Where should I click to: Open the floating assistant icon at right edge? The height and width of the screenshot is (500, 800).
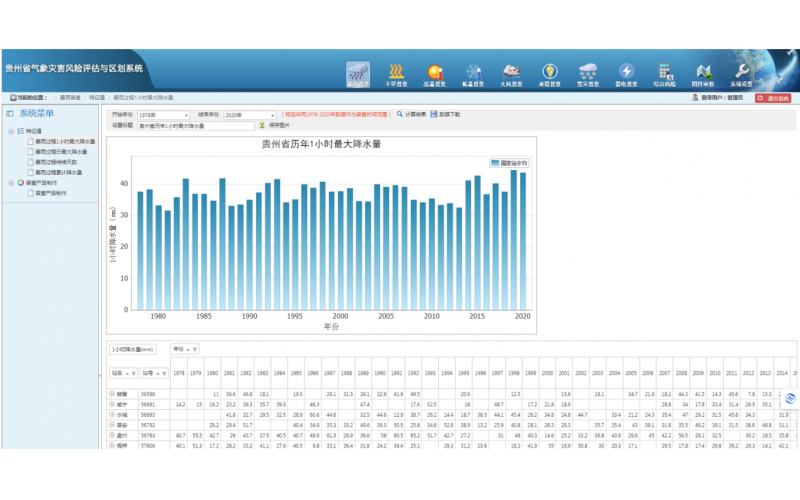790,398
